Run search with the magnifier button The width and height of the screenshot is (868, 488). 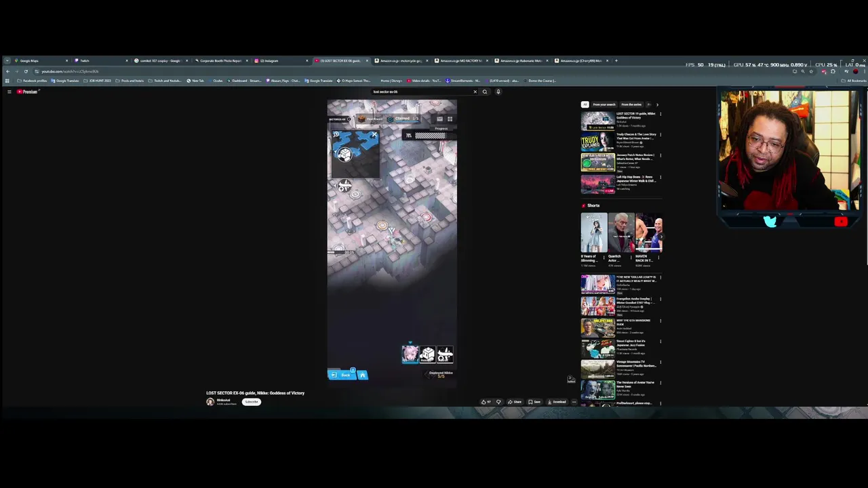pos(484,91)
